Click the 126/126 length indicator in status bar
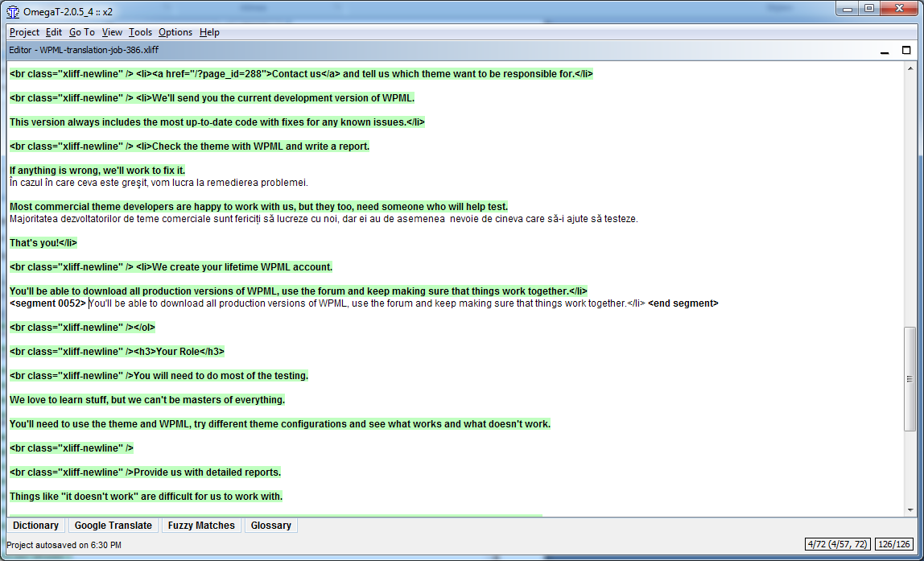The height and width of the screenshot is (561, 924). pos(894,544)
